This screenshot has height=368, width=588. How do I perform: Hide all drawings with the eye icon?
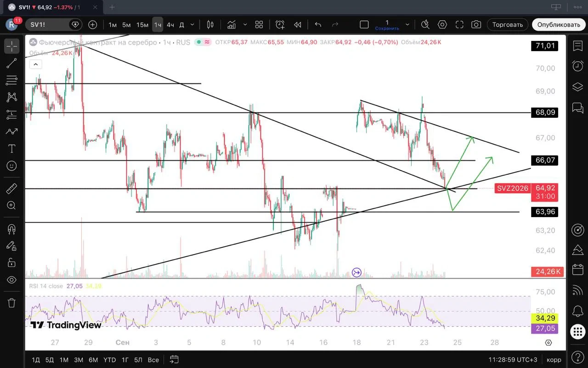[x=11, y=280]
